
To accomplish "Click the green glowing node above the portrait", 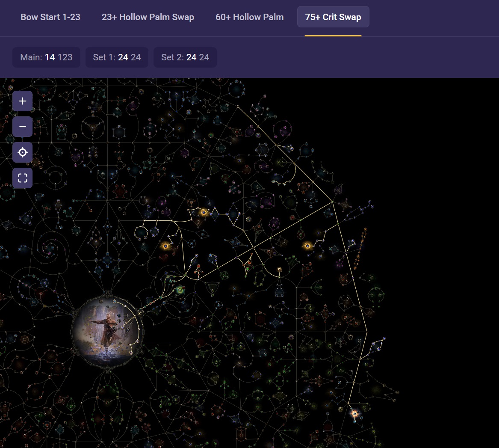I will click(x=180, y=291).
